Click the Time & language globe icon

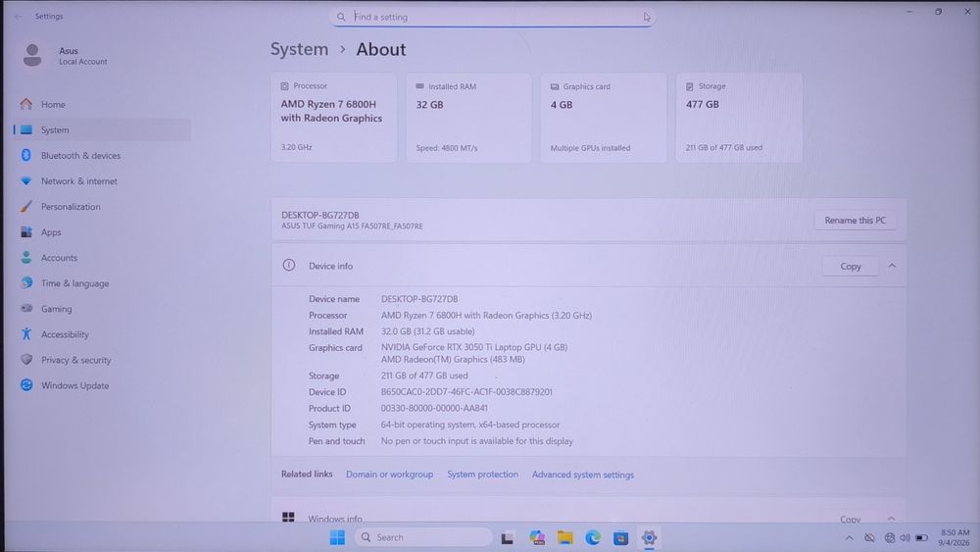[x=26, y=283]
